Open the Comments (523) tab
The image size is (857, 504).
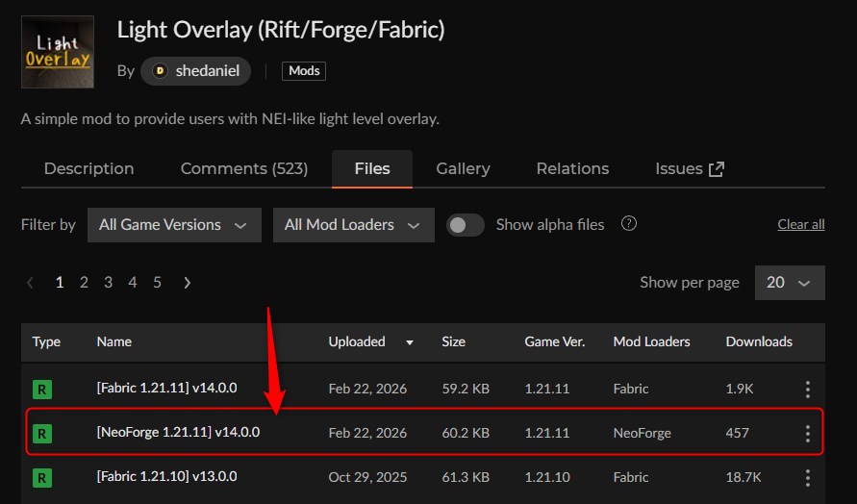244,168
